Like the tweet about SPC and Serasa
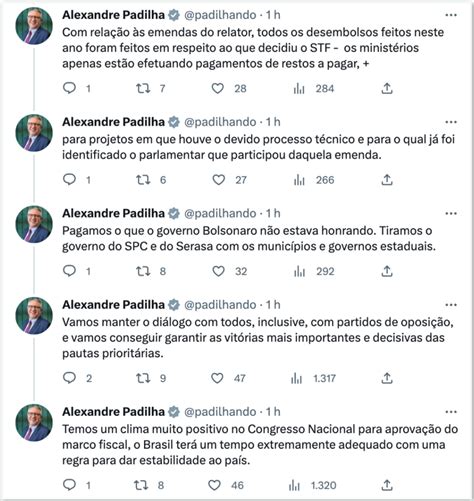This screenshot has width=474, height=501. tap(219, 271)
